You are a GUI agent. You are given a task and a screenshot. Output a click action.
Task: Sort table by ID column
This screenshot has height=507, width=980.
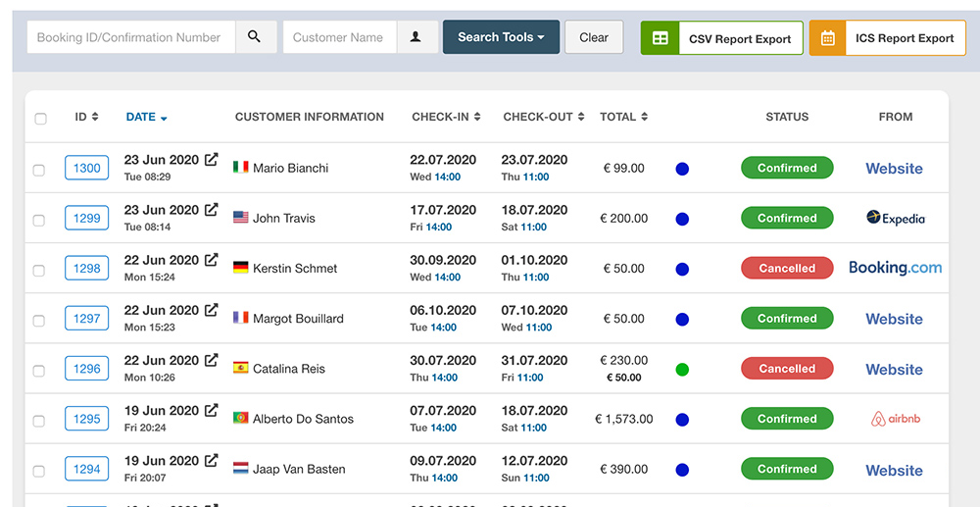click(86, 117)
